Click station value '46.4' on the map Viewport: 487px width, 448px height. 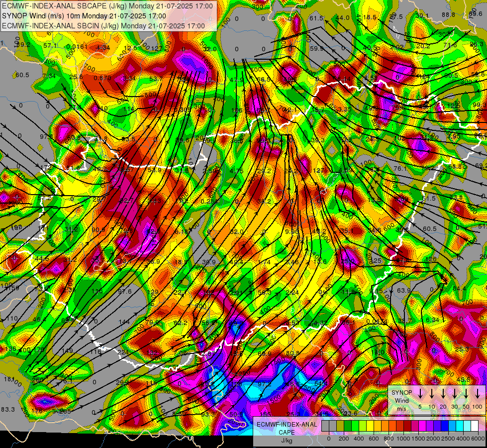pyautogui.click(x=39, y=319)
